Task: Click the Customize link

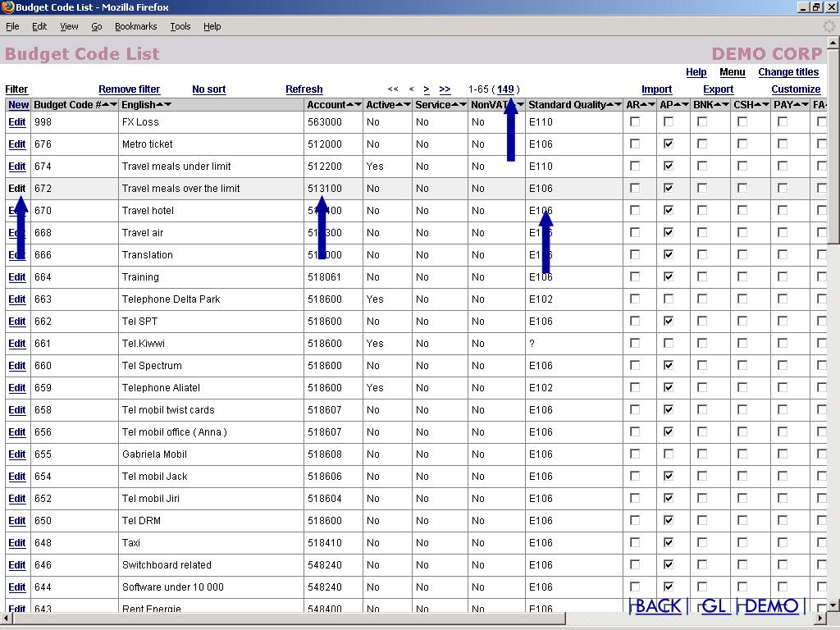Action: click(796, 89)
